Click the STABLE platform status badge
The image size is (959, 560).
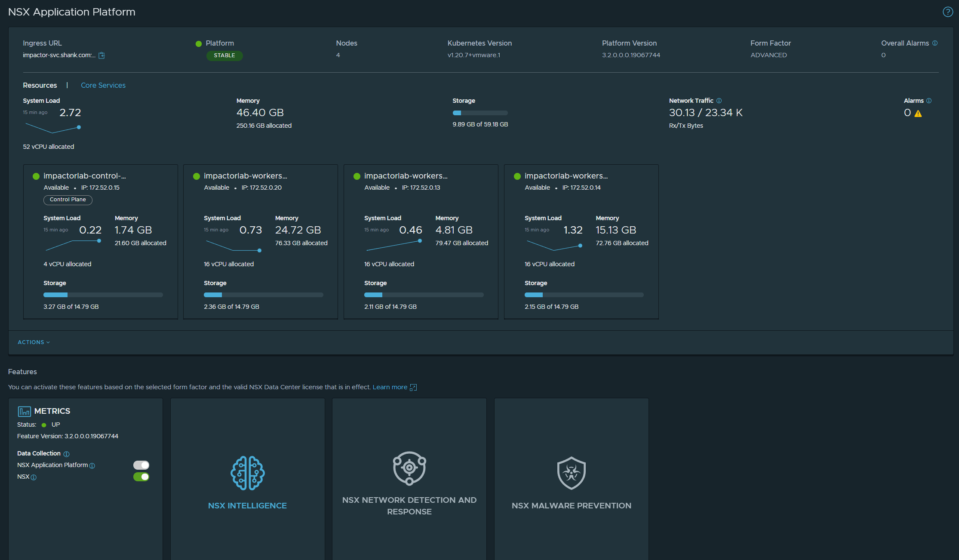click(224, 55)
